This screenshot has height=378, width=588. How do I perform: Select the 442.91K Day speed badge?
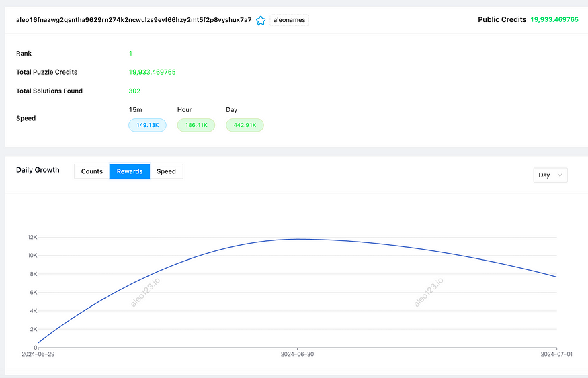[x=245, y=125]
